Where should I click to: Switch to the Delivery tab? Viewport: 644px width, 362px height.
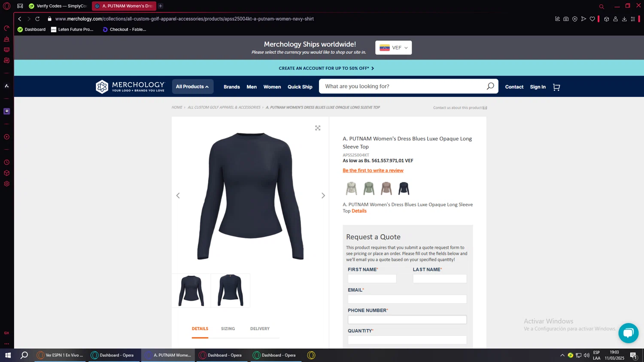pos(260,329)
